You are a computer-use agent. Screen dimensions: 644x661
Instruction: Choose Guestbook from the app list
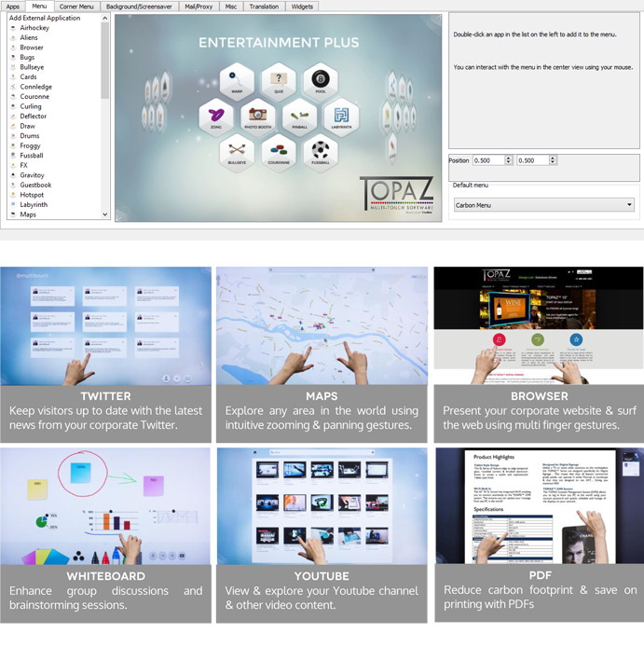pos(35,185)
